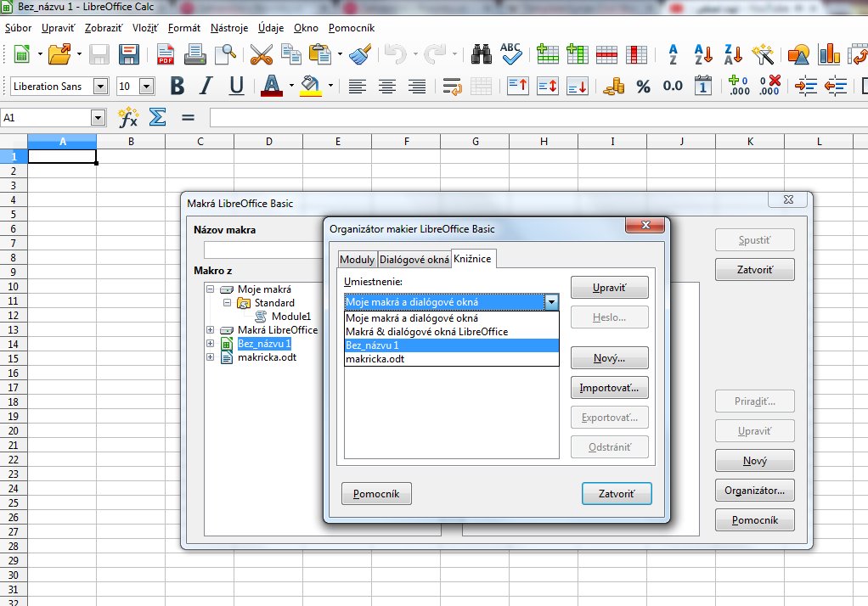Choose makricka.odt in the location list

tap(451, 359)
